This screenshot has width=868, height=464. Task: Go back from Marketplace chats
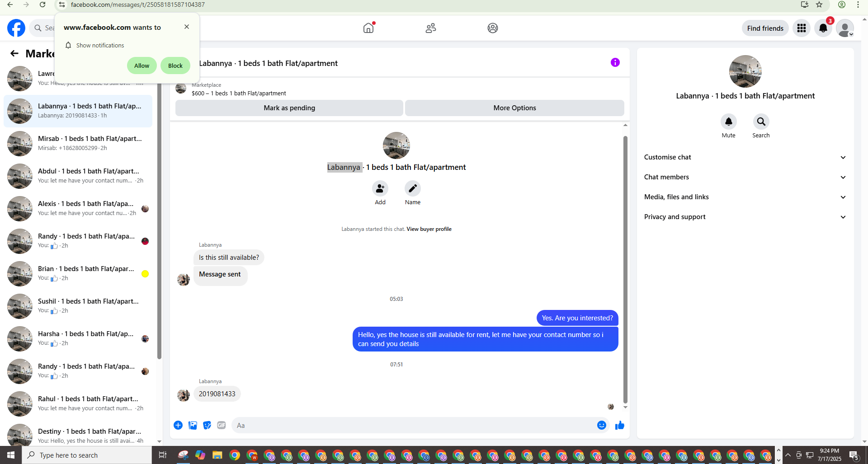click(x=14, y=53)
